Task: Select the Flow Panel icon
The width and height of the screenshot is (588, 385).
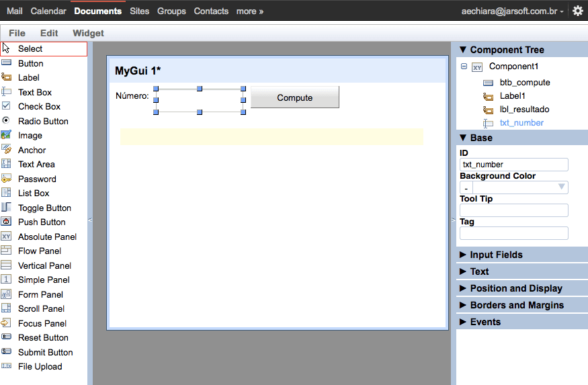Action: tap(6, 250)
